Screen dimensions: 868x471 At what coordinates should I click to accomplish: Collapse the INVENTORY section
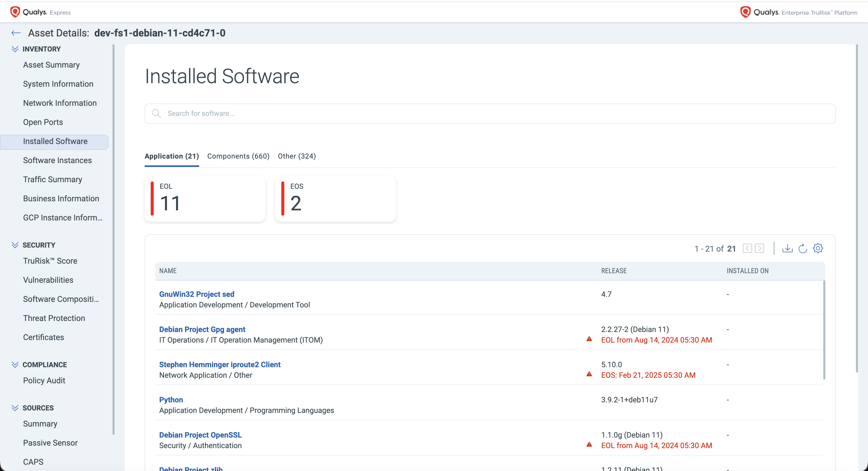[x=15, y=49]
